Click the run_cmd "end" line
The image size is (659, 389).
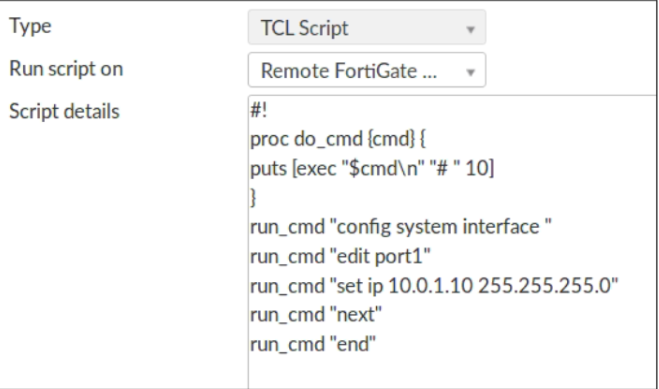pyautogui.click(x=313, y=344)
